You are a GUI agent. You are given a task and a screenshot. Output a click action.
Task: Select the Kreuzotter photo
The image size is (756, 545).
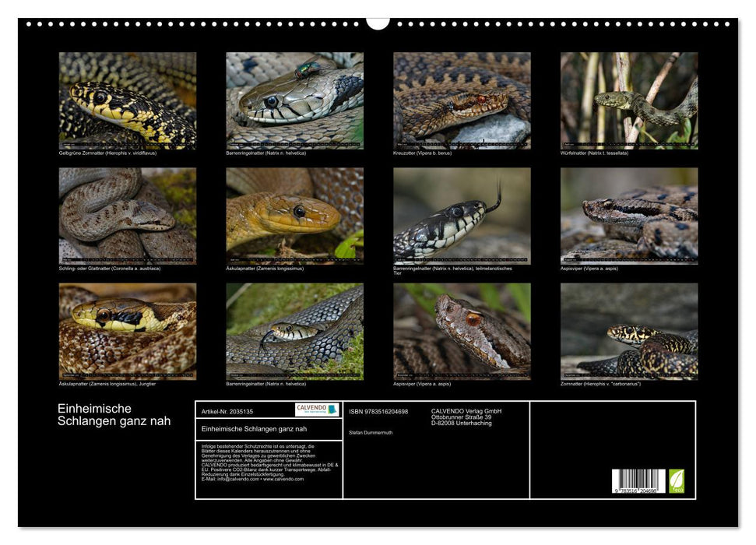462,100
